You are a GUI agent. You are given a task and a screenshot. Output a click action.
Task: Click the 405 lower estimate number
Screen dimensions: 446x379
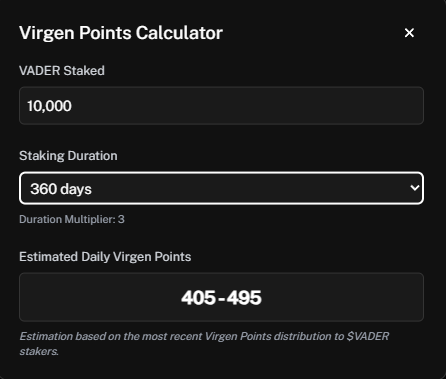[199, 297]
